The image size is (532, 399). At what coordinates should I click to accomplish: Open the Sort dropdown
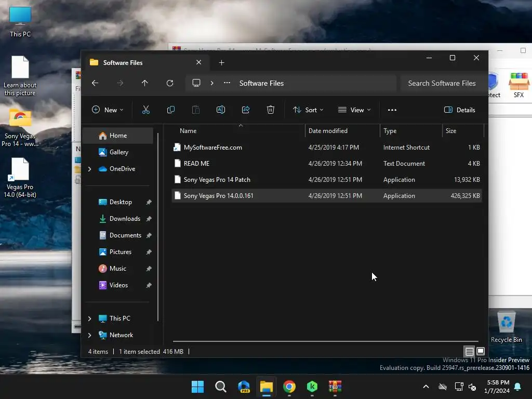tap(308, 110)
